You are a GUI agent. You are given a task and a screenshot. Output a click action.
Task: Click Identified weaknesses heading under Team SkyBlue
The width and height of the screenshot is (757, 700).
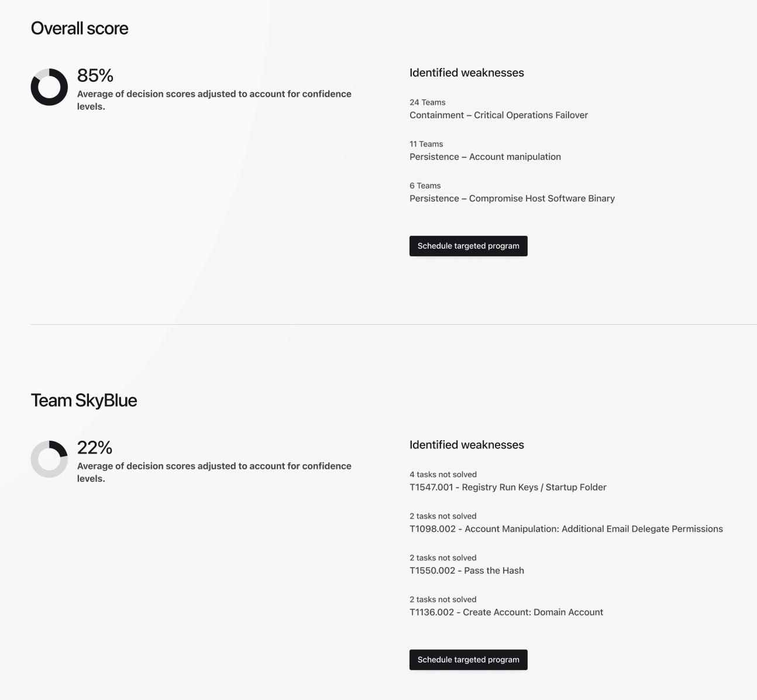point(467,445)
